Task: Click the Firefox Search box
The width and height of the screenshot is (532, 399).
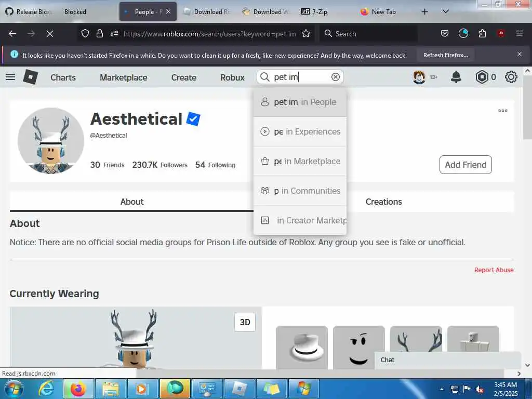Action: [368, 34]
